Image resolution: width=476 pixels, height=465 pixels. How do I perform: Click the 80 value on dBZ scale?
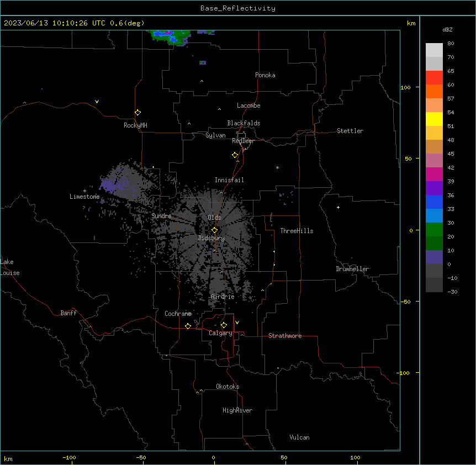coord(451,44)
